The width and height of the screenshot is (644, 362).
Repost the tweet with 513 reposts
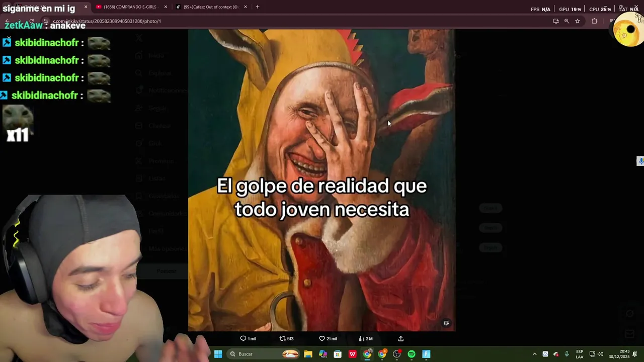pos(286,339)
